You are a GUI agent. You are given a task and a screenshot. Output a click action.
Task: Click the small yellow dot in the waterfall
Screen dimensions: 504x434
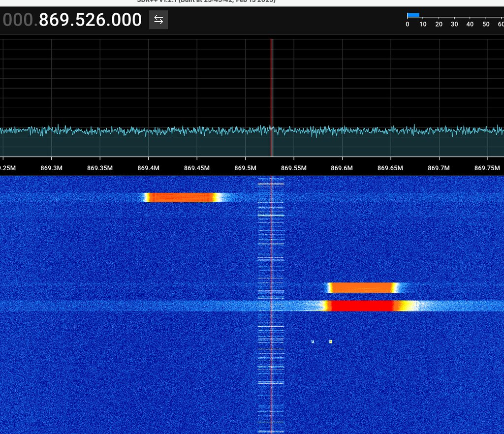pyautogui.click(x=331, y=341)
